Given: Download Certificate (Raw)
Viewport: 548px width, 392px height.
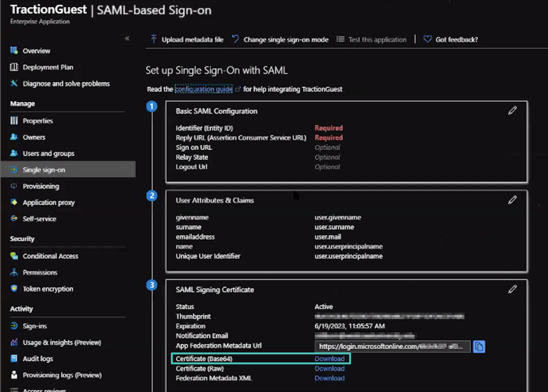Looking at the screenshot, I should [329, 368].
